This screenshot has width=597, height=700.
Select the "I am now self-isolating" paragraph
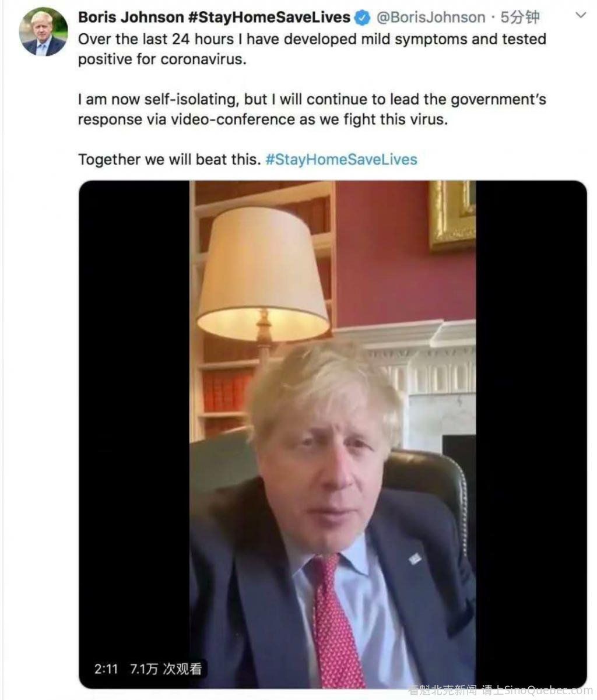click(312, 109)
